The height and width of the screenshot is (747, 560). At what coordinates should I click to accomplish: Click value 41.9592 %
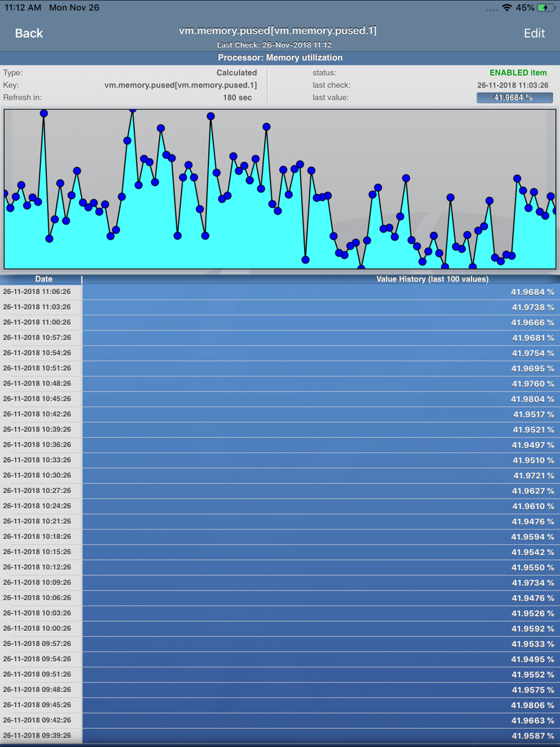pos(533,629)
